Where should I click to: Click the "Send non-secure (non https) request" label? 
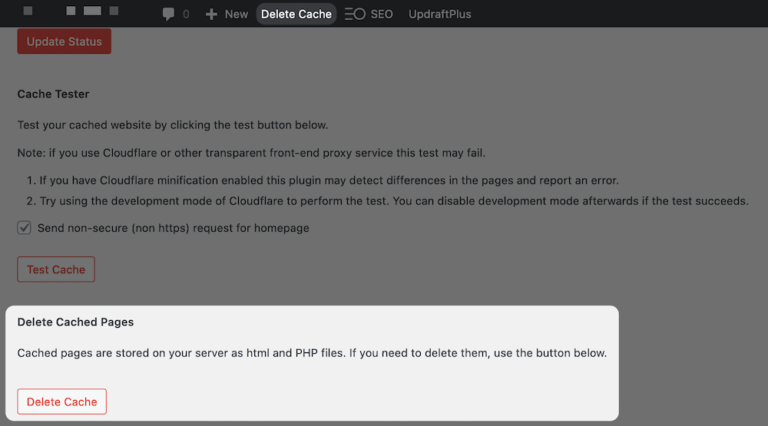pos(173,228)
